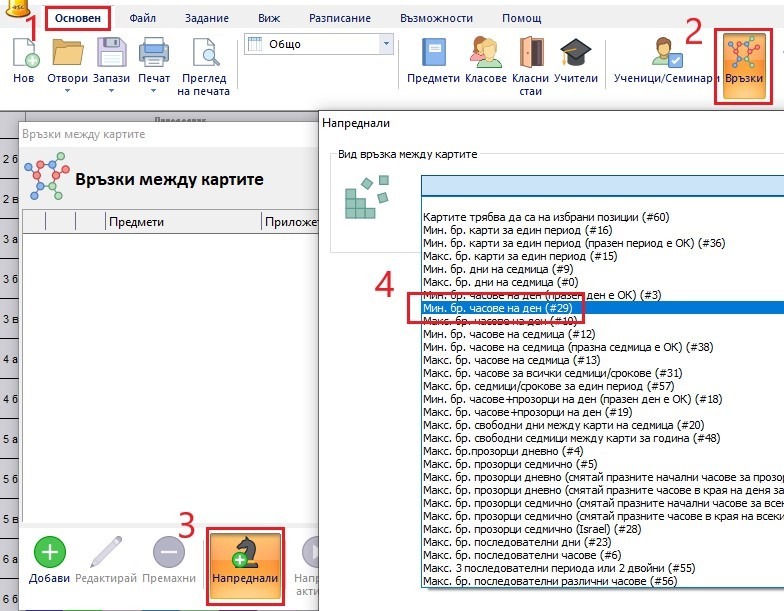Viewport: 784px width, 611px height.
Task: Select 'Макс. бр. часове на седмица (#13)'
Action: (512, 360)
